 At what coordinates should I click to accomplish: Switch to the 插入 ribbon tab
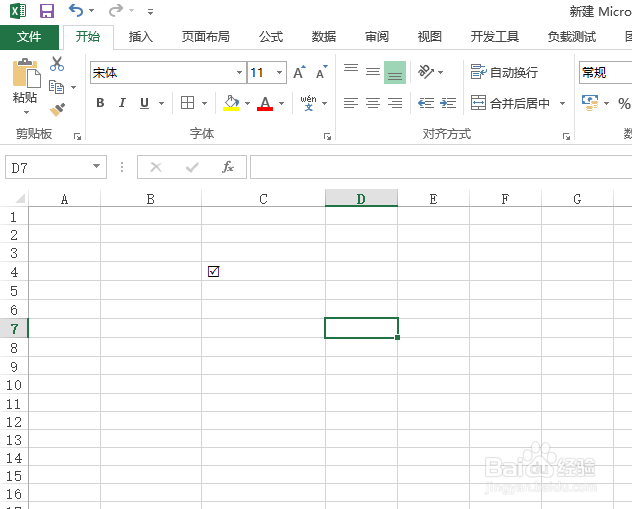(141, 37)
